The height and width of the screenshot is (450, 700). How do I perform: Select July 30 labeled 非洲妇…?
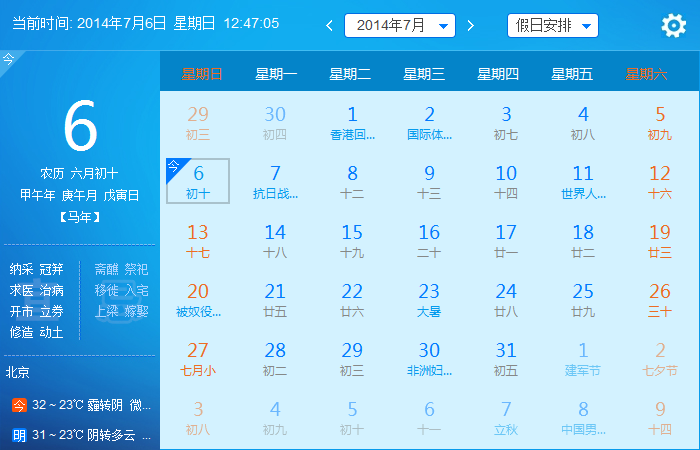coord(429,359)
